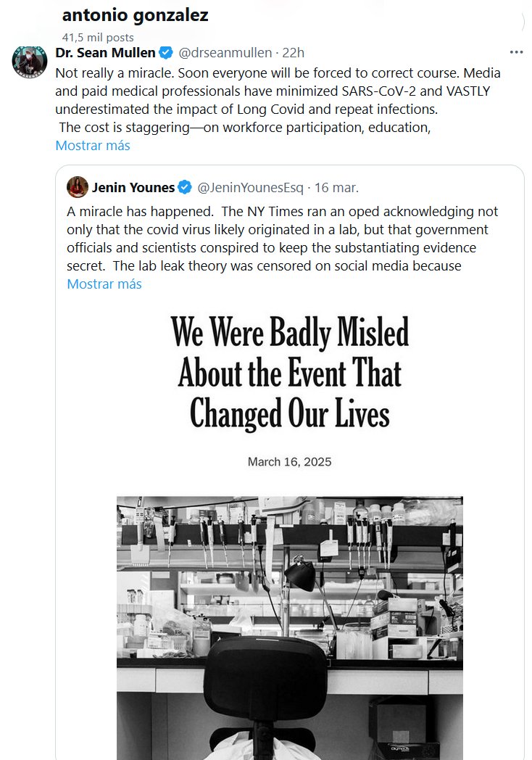Open the quoted post text about NY Times oped

pyautogui.click(x=283, y=239)
